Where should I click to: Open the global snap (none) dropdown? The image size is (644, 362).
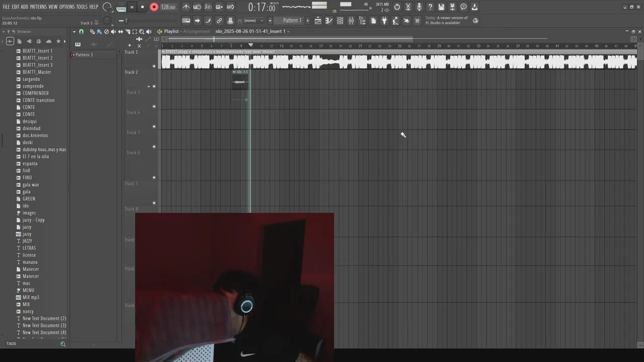click(254, 21)
